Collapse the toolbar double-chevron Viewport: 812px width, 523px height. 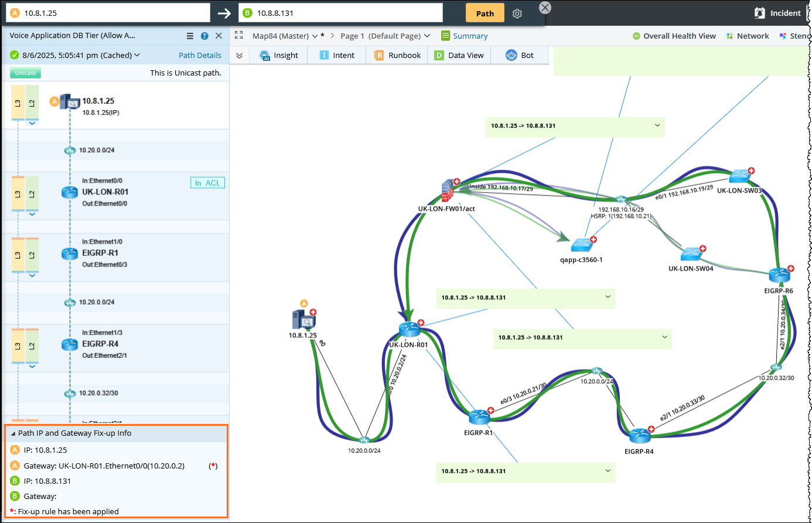[x=239, y=55]
